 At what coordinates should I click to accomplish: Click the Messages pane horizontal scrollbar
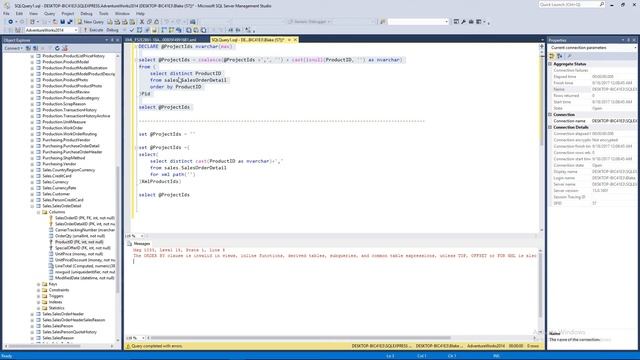pos(300,338)
